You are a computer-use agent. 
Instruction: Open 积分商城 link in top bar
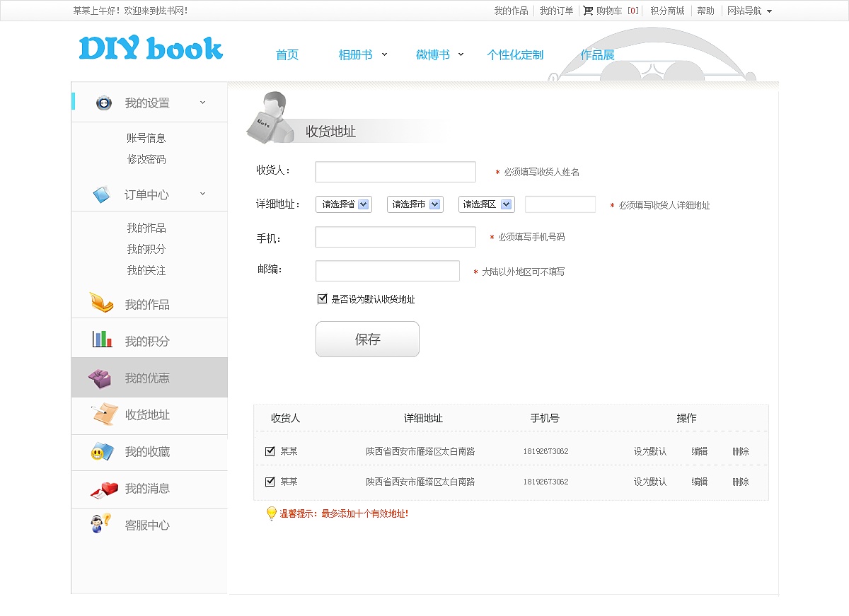tap(667, 11)
